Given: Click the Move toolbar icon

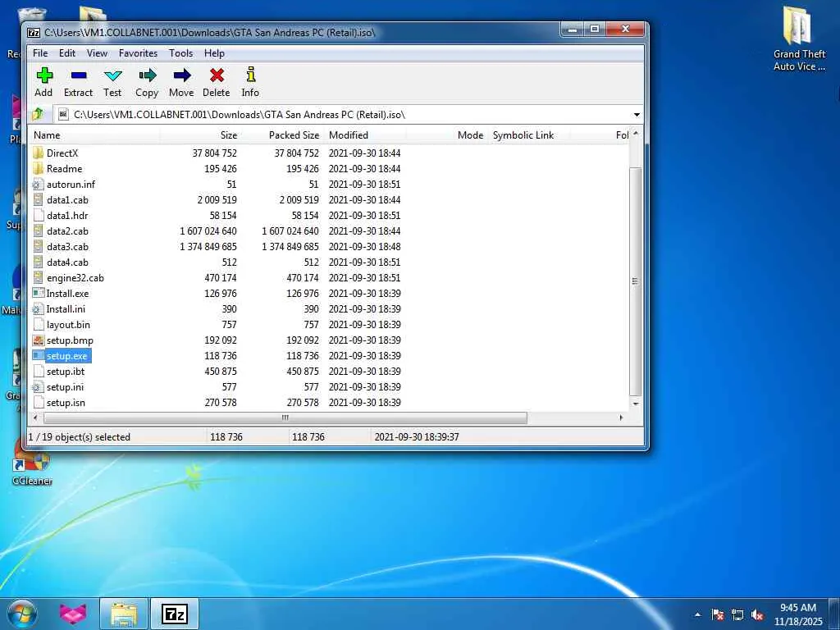Looking at the screenshot, I should [181, 76].
